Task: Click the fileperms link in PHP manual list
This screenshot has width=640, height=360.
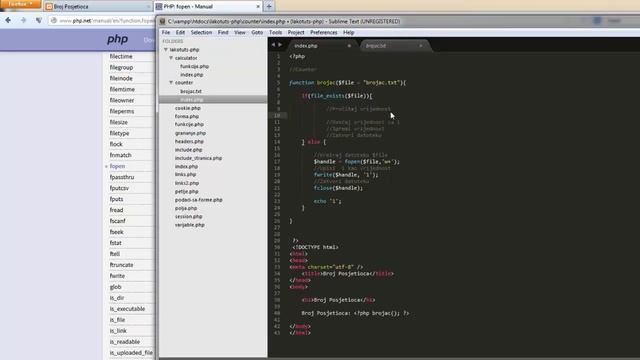Action: tap(122, 111)
